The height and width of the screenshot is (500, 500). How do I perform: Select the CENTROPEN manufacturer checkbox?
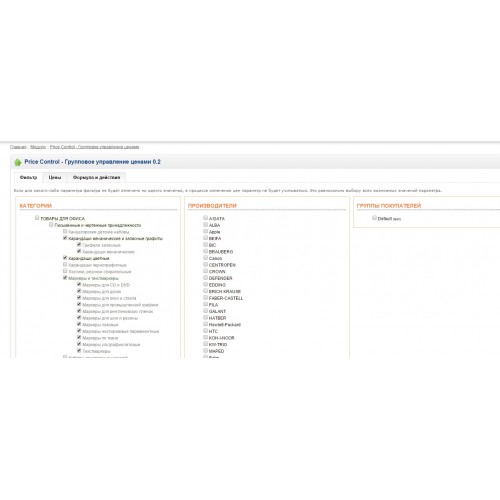(206, 265)
